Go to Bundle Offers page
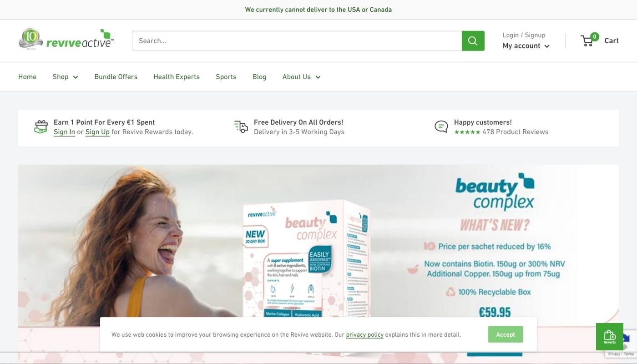 tap(116, 77)
